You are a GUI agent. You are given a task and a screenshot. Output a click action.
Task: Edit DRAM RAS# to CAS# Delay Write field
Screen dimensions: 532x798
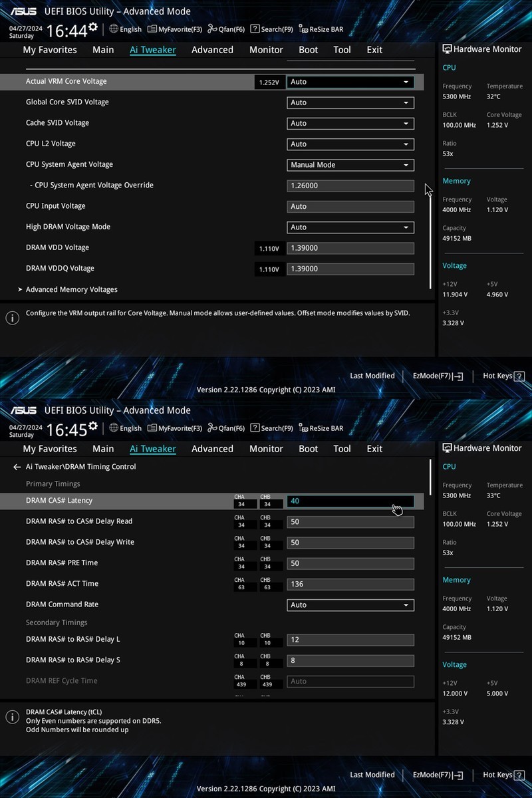point(350,543)
